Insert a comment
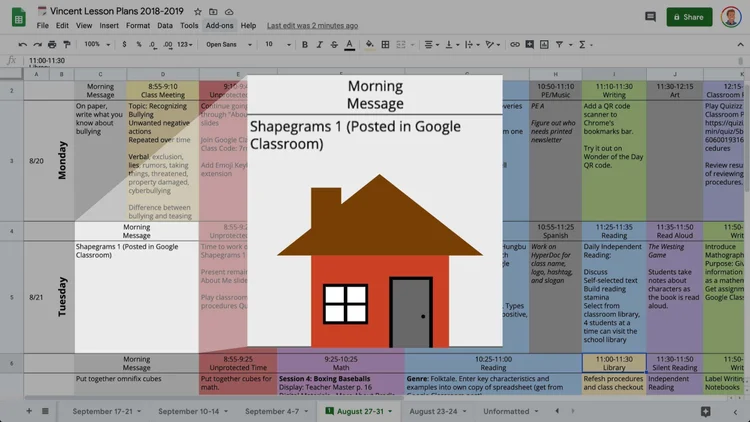Viewport: 750px width, 422px height. pyautogui.click(x=529, y=44)
